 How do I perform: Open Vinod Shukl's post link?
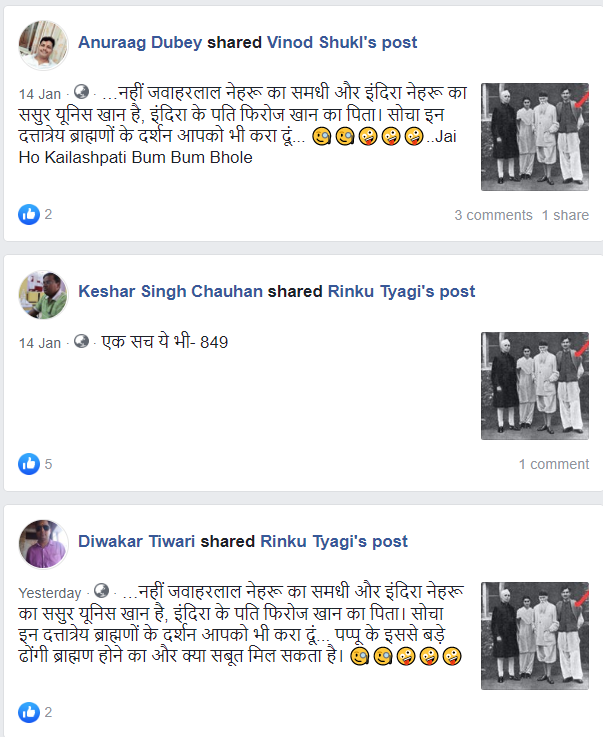342,42
